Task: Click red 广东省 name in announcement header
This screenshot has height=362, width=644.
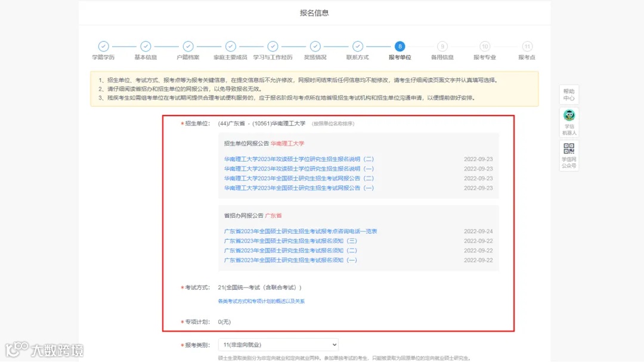Action: point(274,215)
